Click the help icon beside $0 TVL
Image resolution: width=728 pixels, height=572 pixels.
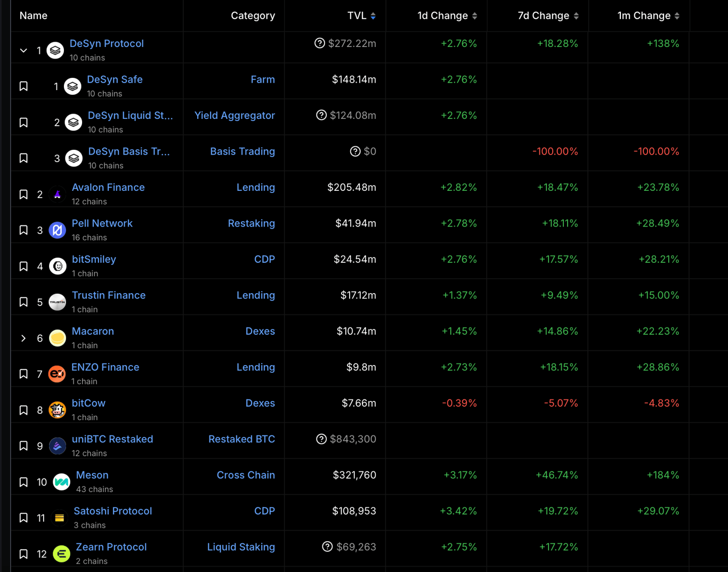pos(355,151)
